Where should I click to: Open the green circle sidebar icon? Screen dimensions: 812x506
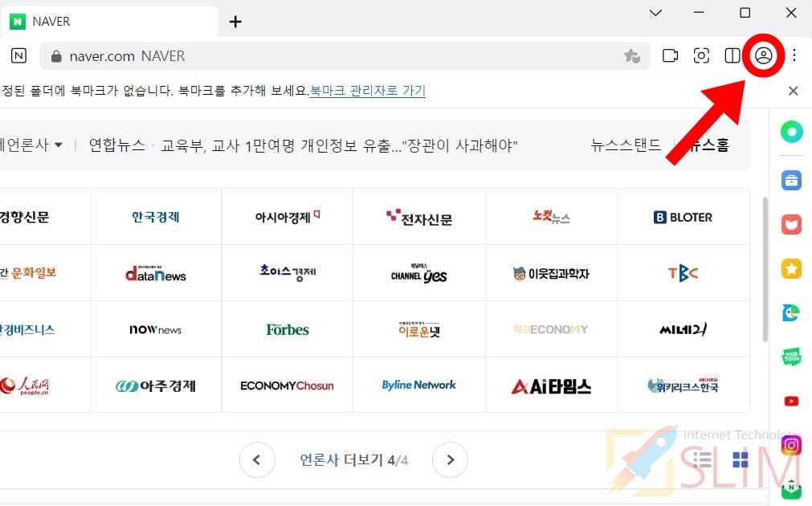pos(791,132)
